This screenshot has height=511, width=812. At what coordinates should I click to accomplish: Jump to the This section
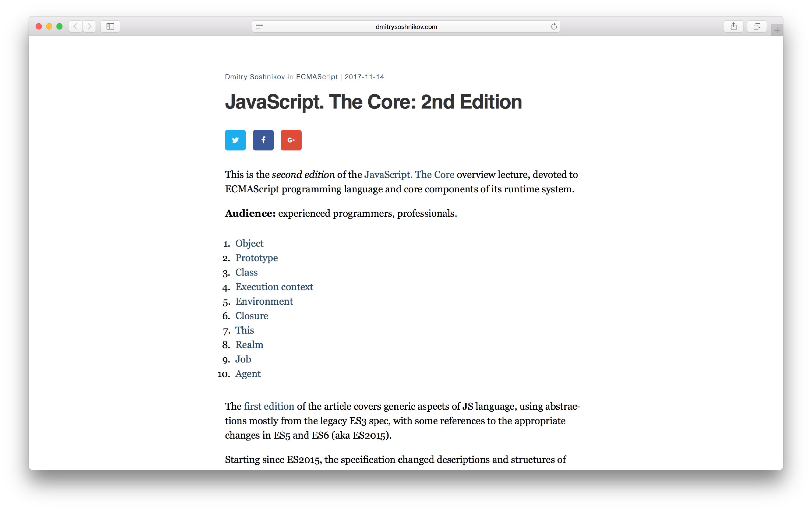click(x=245, y=330)
